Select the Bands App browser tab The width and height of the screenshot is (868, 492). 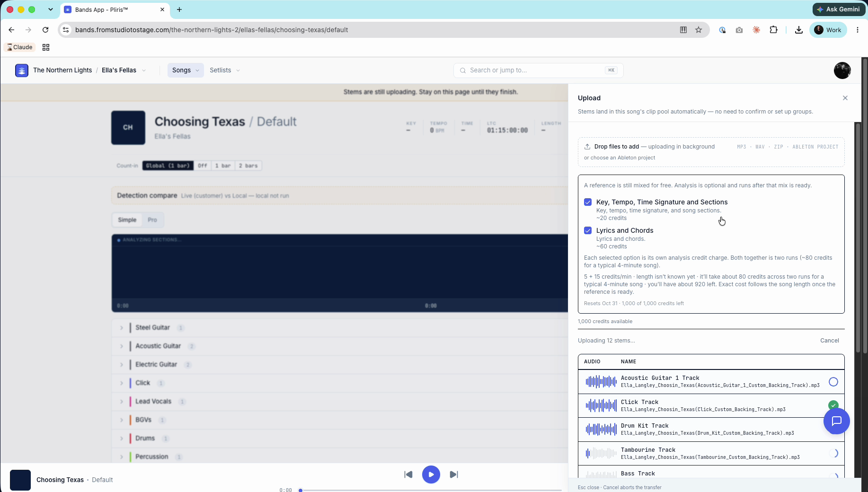pyautogui.click(x=114, y=9)
